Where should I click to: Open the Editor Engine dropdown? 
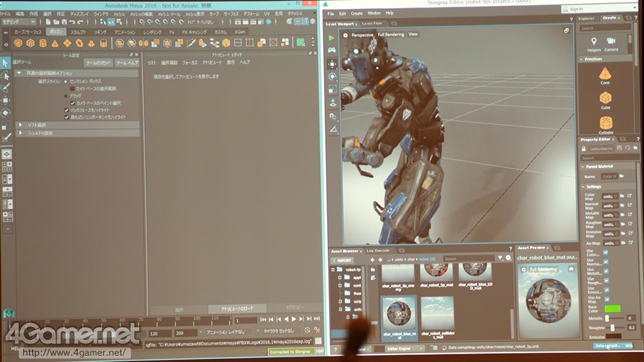[404, 348]
